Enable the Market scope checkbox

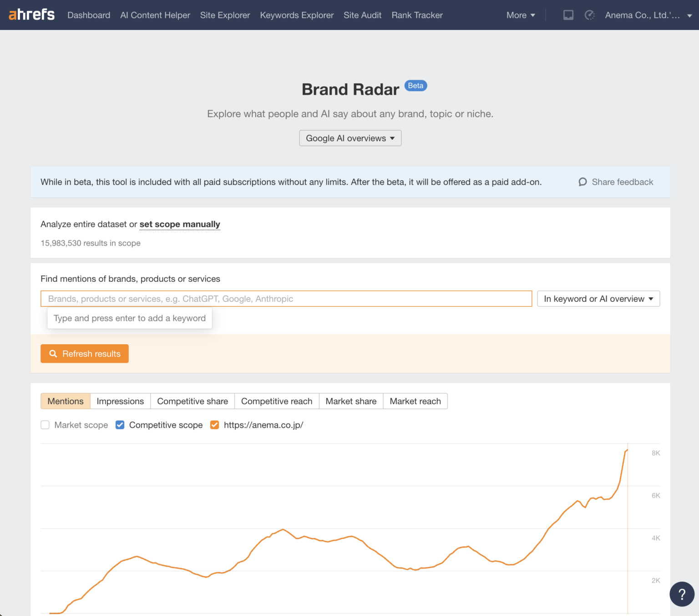[x=45, y=425]
